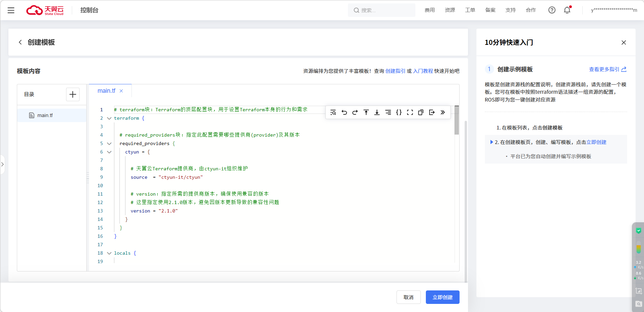The height and width of the screenshot is (312, 644).
Task: Click the 立即创建 button
Action: click(x=442, y=297)
